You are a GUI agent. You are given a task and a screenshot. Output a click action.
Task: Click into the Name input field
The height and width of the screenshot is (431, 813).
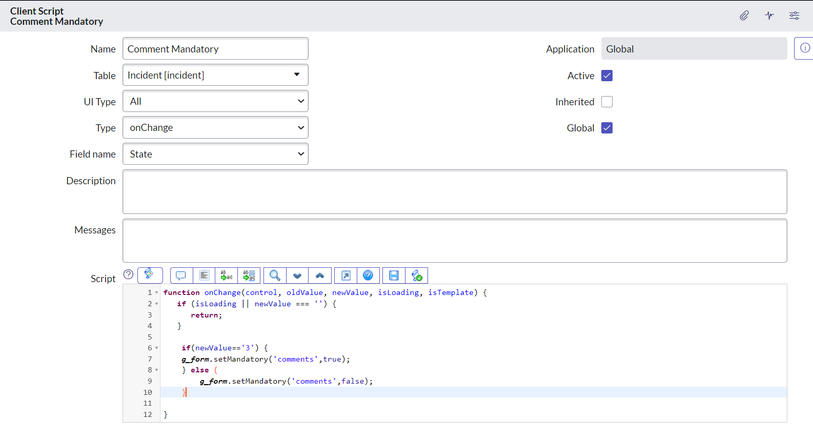point(215,49)
